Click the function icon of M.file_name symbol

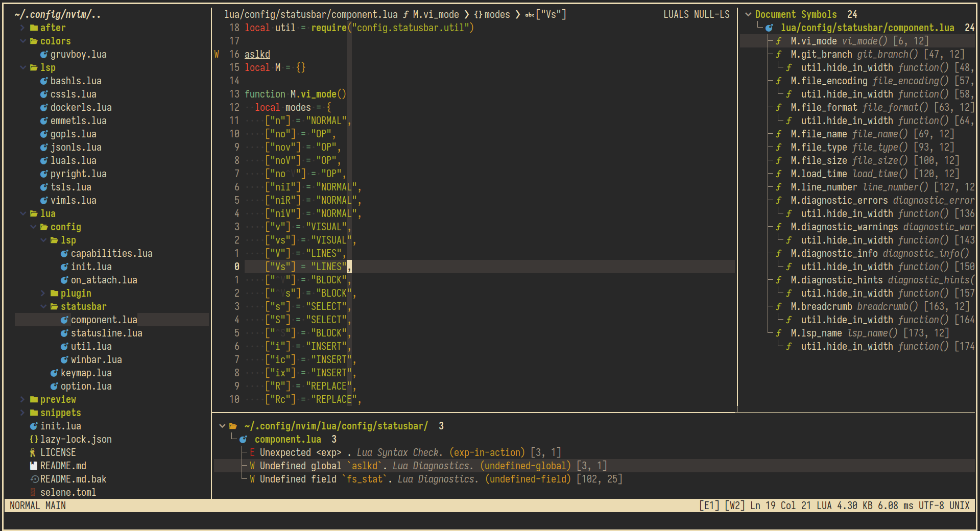click(779, 134)
